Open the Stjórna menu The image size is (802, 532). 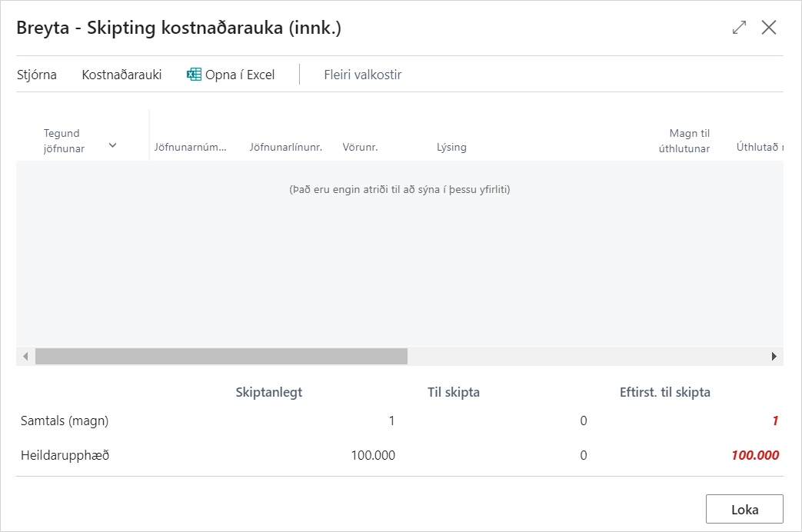pyautogui.click(x=36, y=75)
